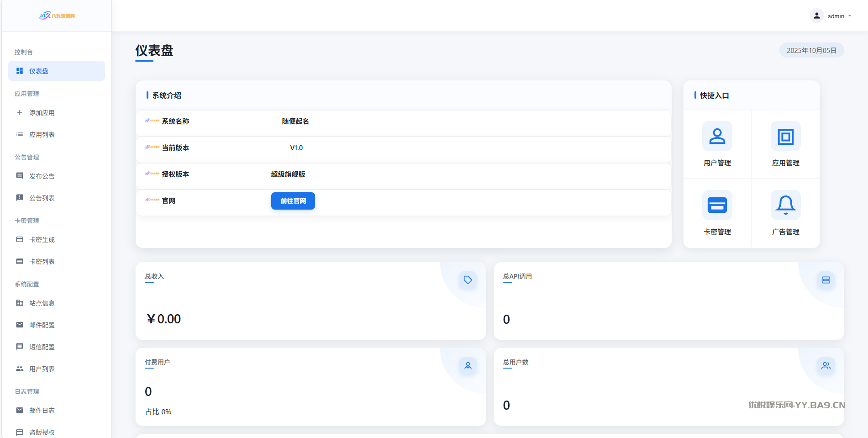Open 添加应用 from the sidebar
Viewport: 868px width, 438px height.
(x=42, y=113)
